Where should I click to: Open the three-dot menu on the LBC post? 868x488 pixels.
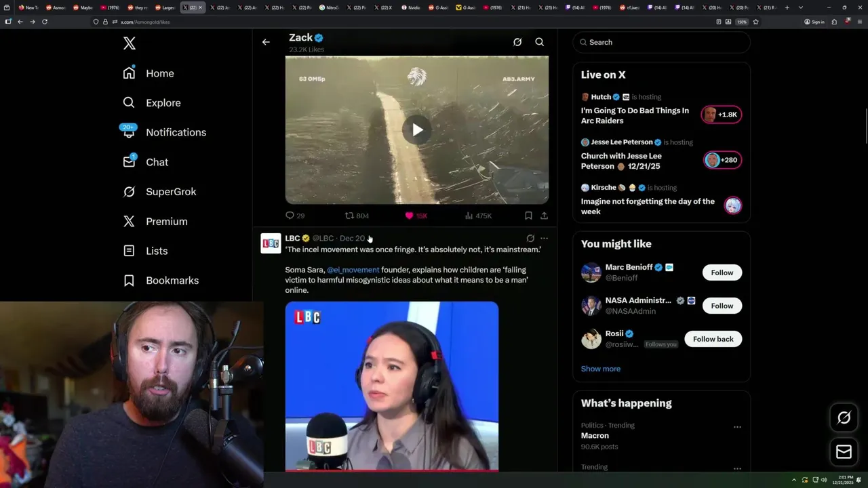coord(544,239)
